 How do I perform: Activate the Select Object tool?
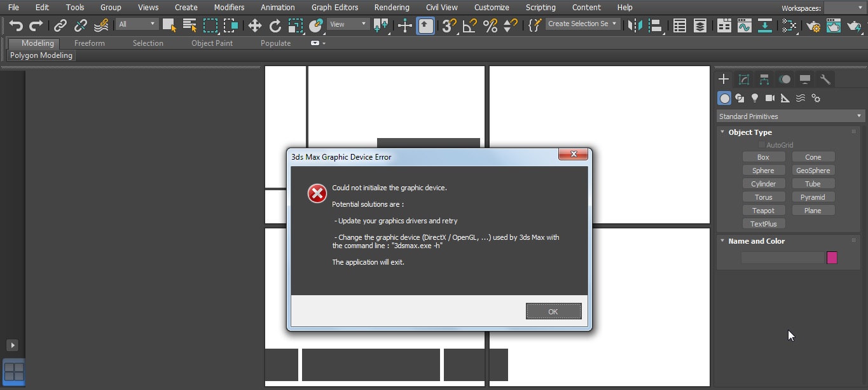[x=169, y=25]
